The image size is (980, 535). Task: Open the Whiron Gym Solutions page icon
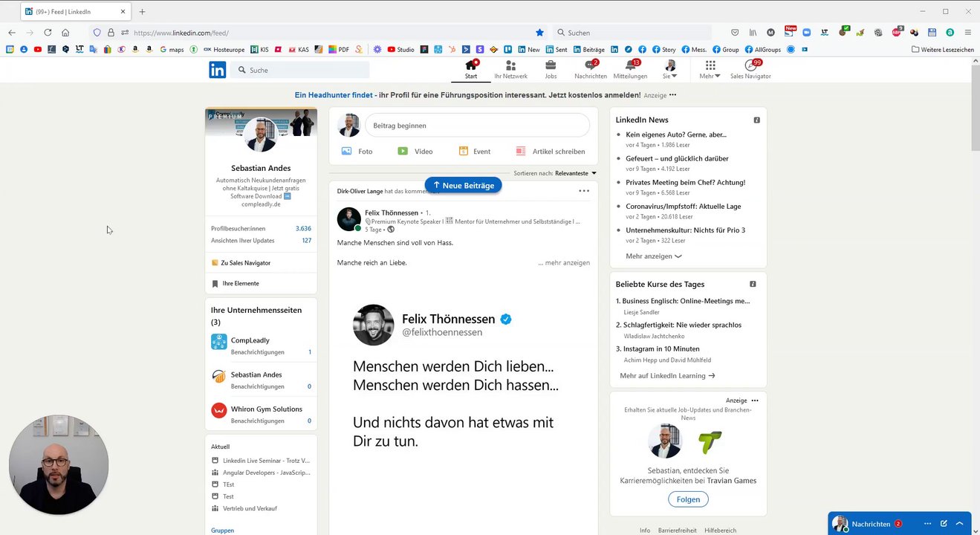pos(218,410)
